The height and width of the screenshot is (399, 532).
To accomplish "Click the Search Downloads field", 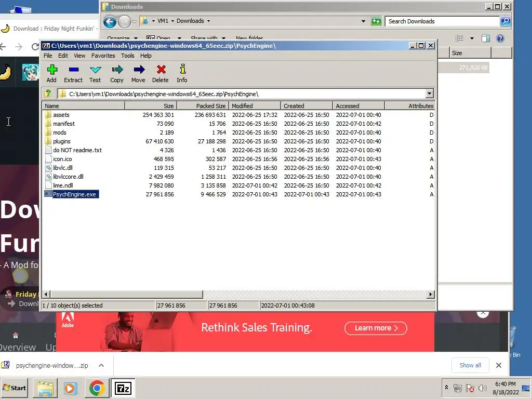I will 443,21.
